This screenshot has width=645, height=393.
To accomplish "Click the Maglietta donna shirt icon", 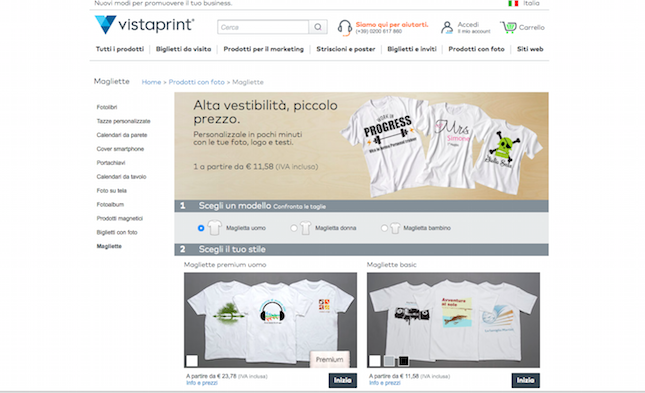I will coord(305,228).
